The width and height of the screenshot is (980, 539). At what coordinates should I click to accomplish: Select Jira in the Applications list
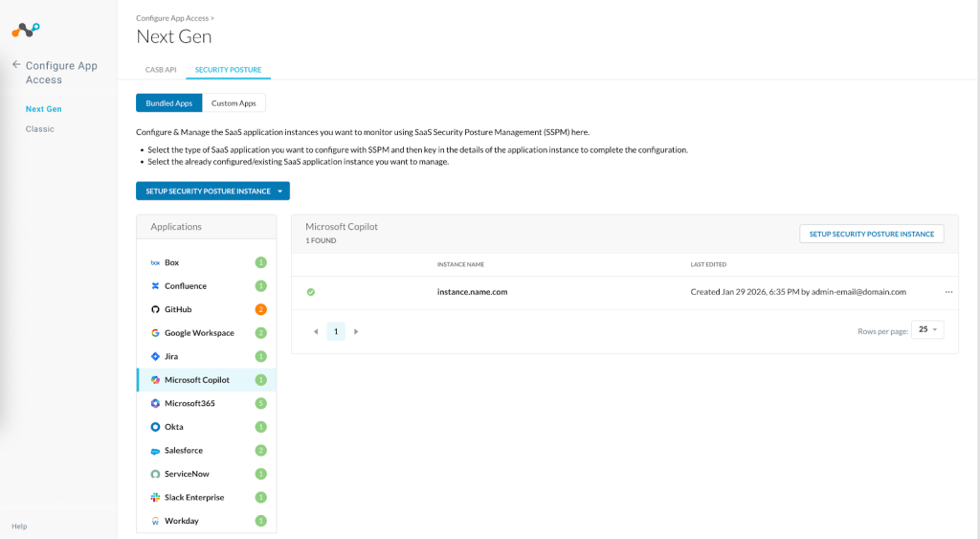tap(207, 356)
